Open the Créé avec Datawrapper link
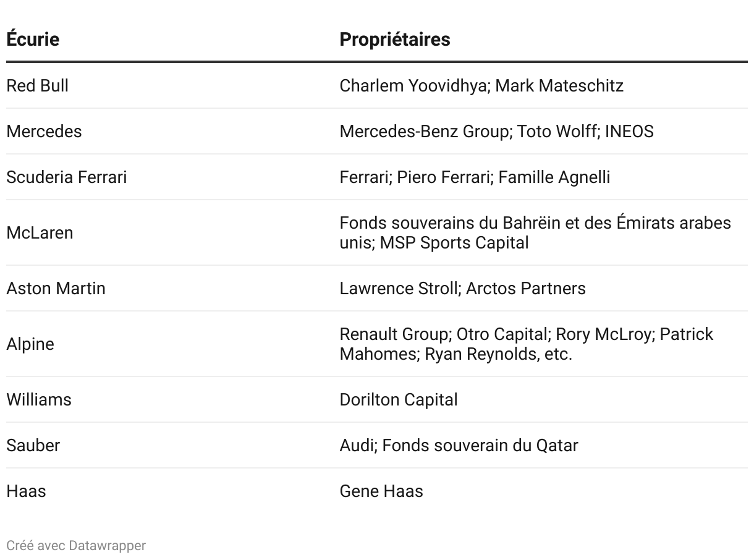 tap(76, 545)
